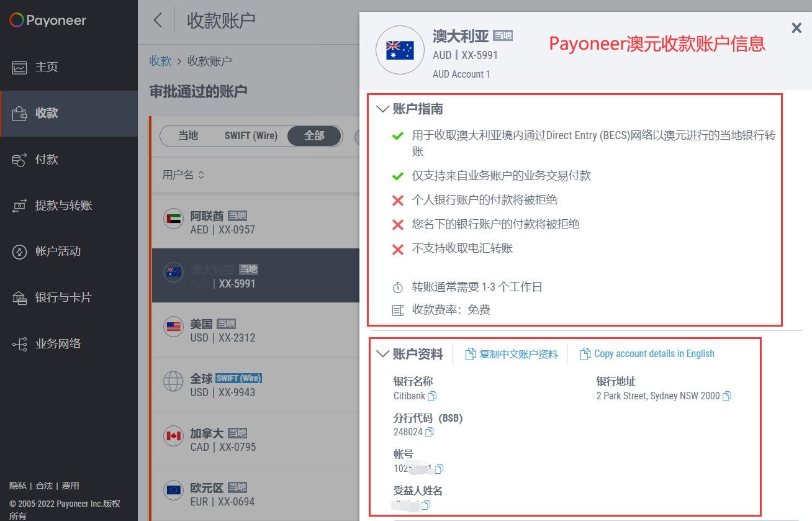Copy the bank address value
The height and width of the screenshot is (521, 812).
[727, 396]
